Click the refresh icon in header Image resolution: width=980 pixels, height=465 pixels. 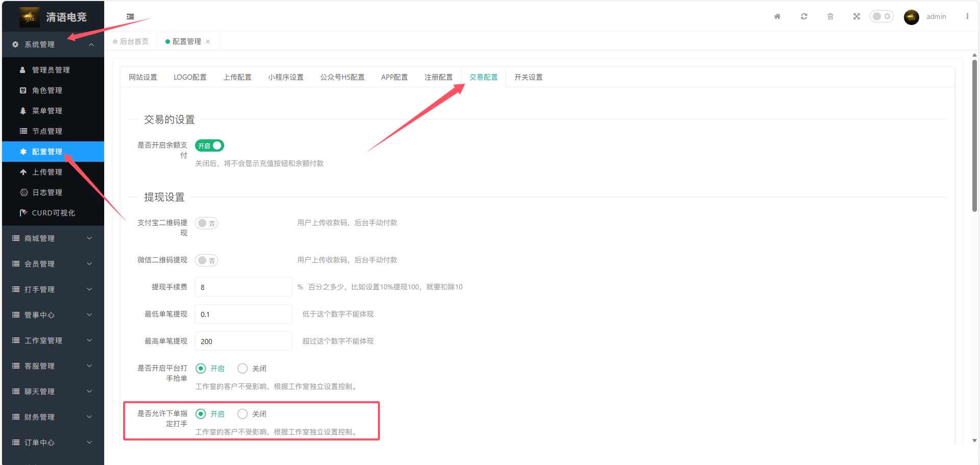coord(804,16)
